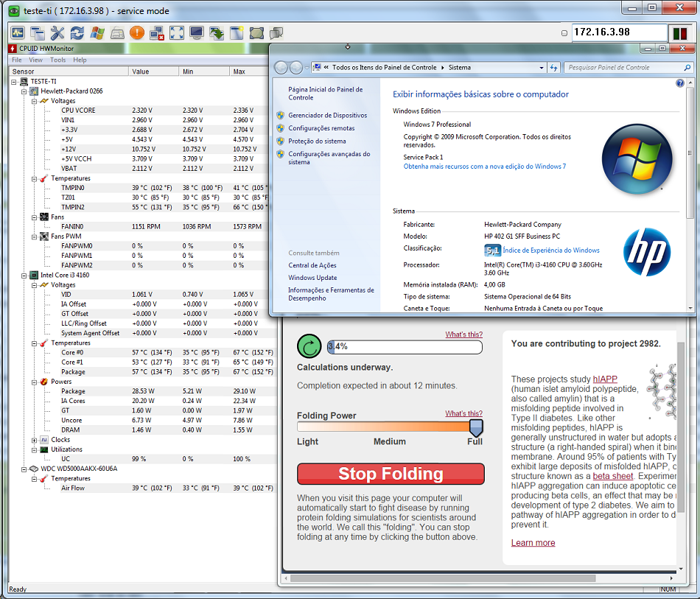700x599 pixels.
Task: Open Índice de Experiência do Windows link
Action: click(x=551, y=251)
